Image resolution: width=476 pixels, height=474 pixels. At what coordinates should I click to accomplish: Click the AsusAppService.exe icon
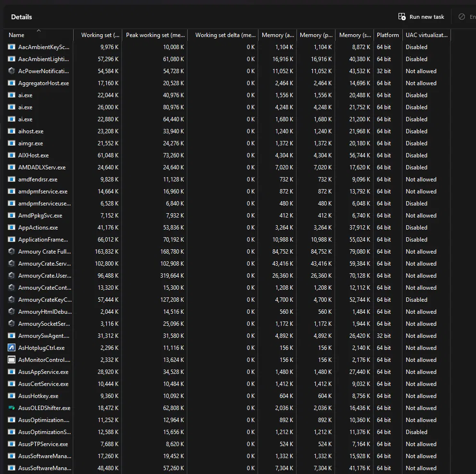pyautogui.click(x=12, y=372)
